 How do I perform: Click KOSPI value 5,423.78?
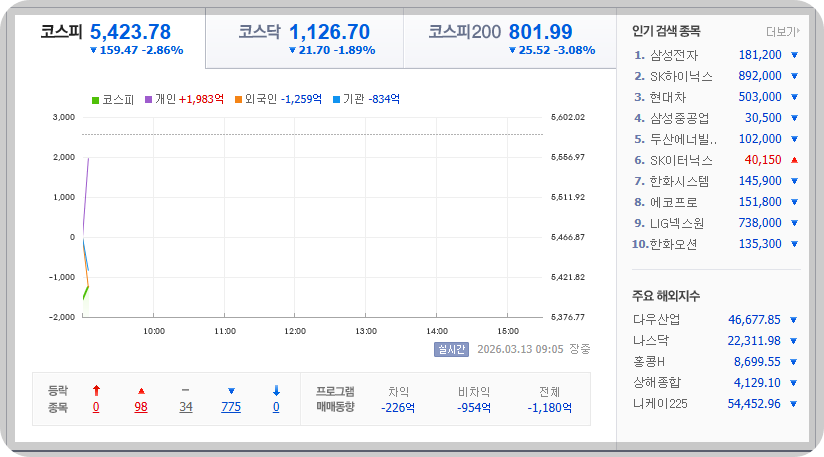coord(130,32)
